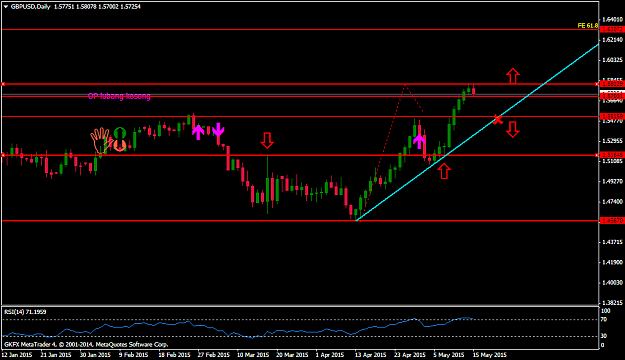The width and height of the screenshot is (625, 360).
Task: Click the 5 May 2015 date label
Action: tap(449, 354)
